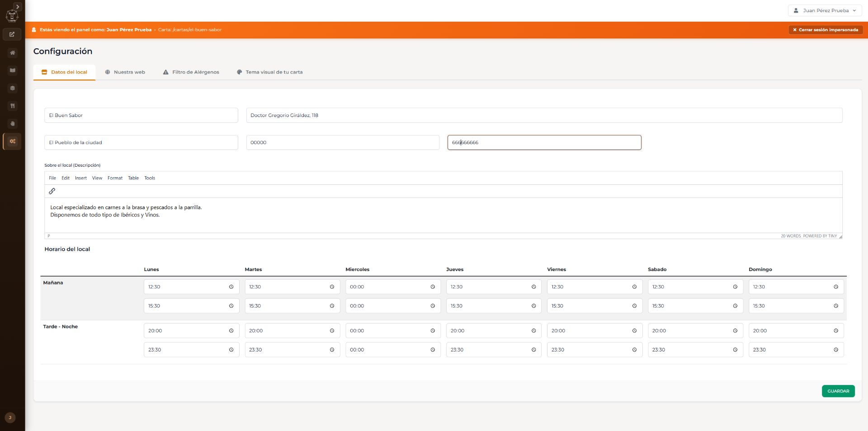Open the editor View menu

coord(97,178)
